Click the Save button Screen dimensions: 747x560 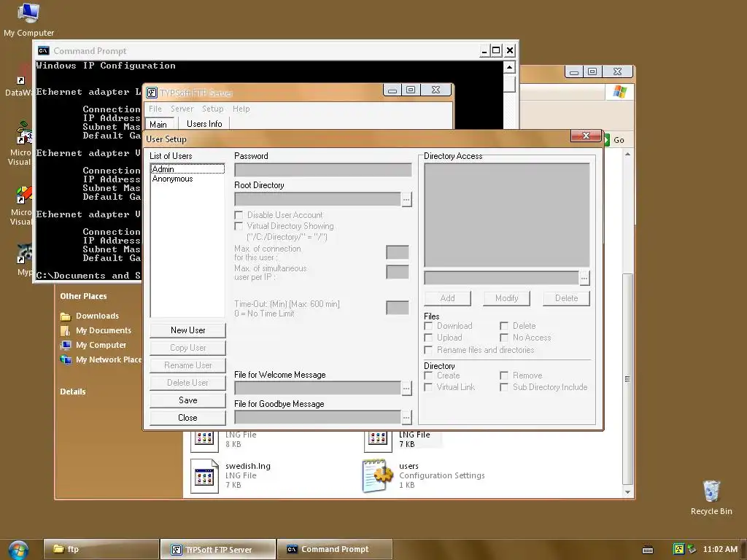coord(187,400)
